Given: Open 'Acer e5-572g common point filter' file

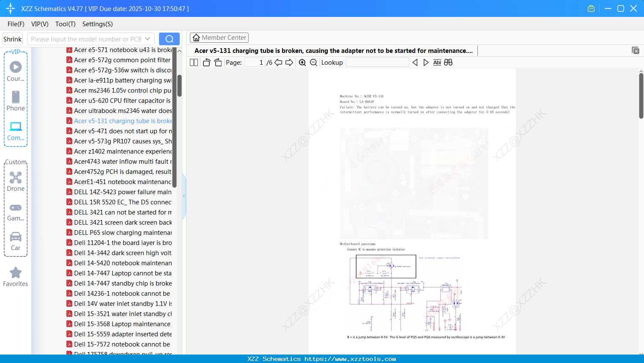Looking at the screenshot, I should point(119,60).
